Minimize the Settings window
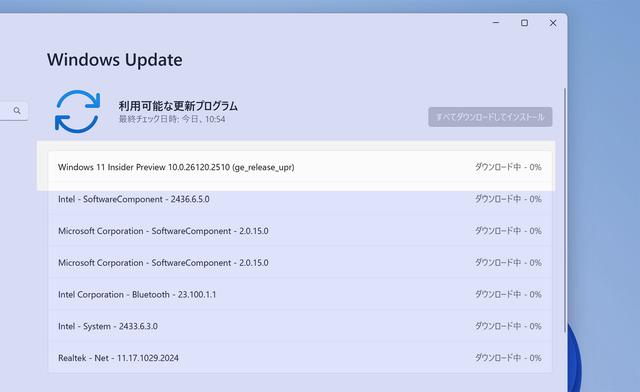Image resolution: width=640 pixels, height=392 pixels. 496,23
